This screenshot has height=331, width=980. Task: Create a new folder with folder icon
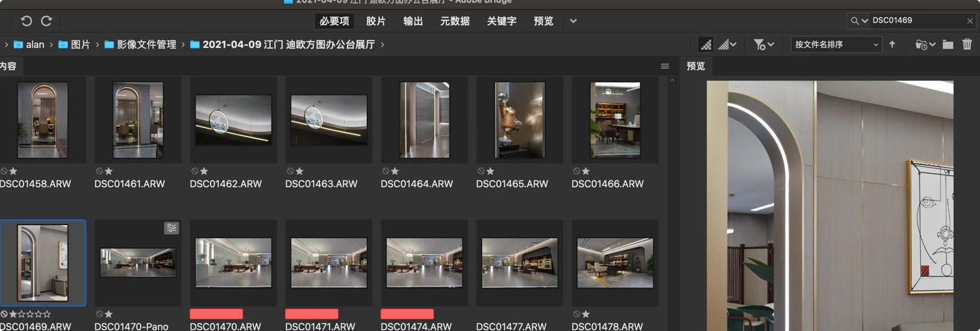[x=948, y=44]
